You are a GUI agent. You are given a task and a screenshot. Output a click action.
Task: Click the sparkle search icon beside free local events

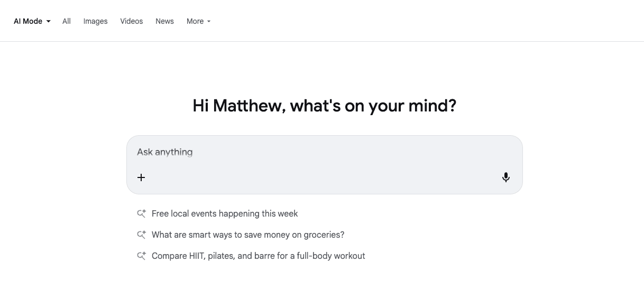(141, 214)
